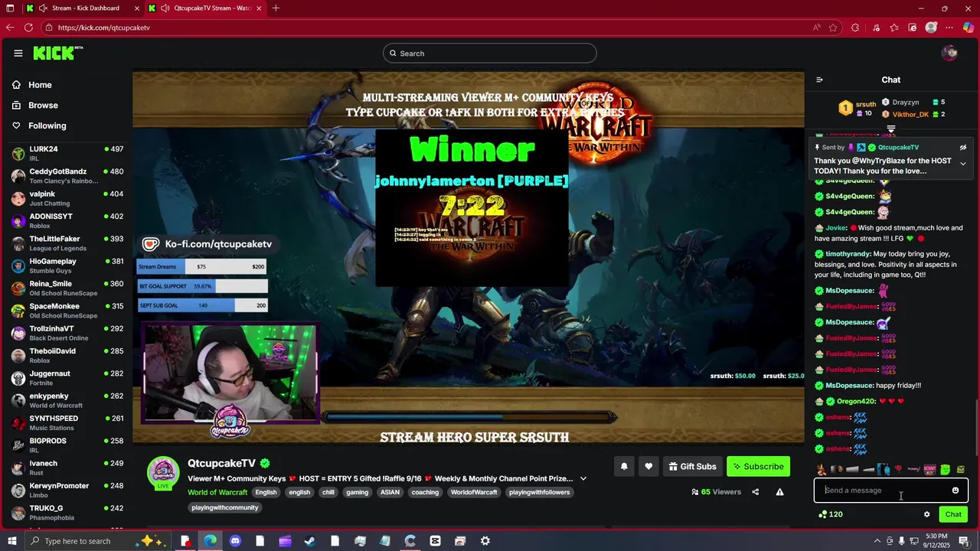Open a new browser tab
Screen dimensions: 980x551
[276, 8]
